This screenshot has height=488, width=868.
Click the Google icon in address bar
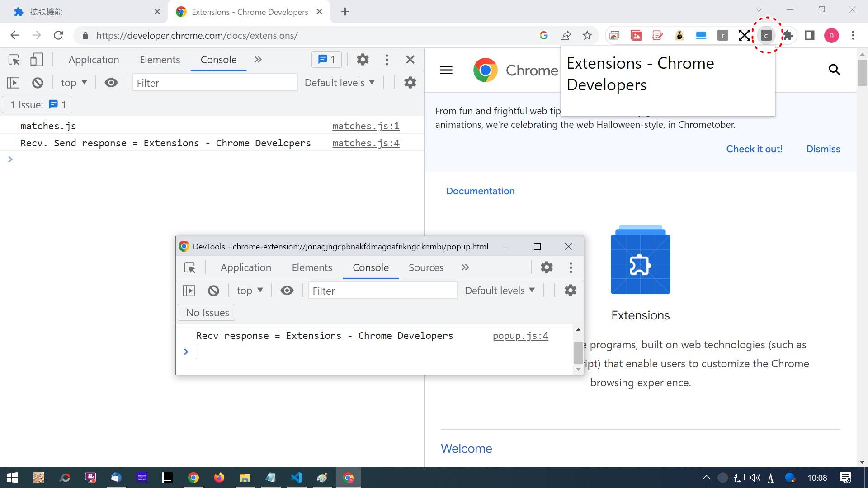[x=544, y=35]
